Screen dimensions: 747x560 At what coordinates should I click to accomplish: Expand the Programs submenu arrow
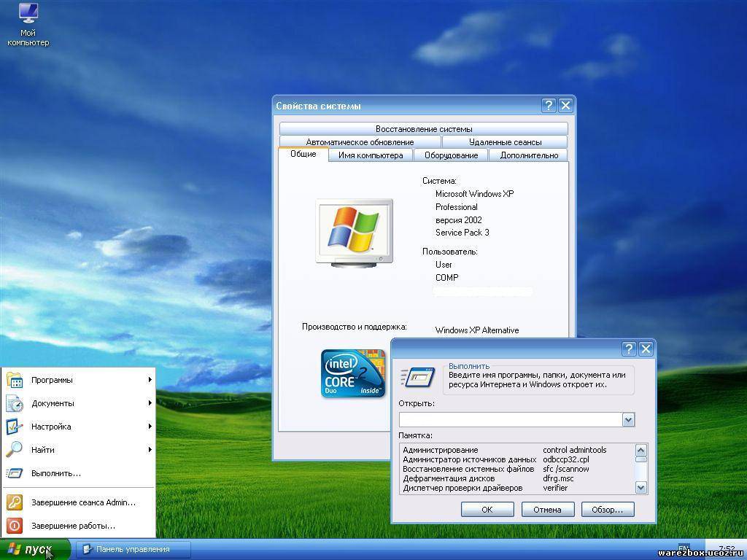pos(150,380)
